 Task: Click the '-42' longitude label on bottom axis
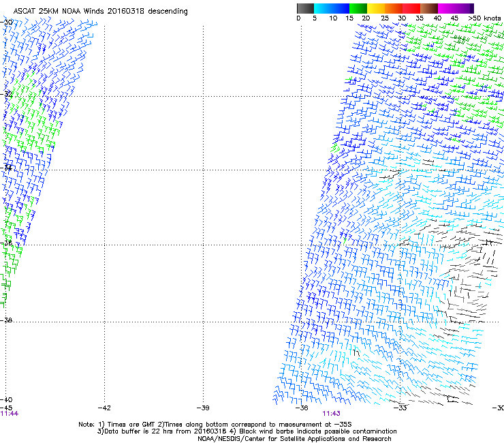(104, 408)
